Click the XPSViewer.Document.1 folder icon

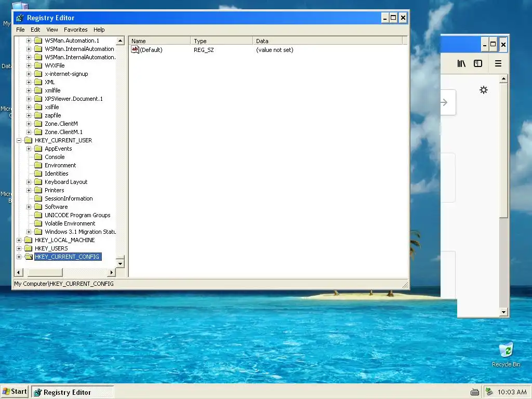point(38,99)
